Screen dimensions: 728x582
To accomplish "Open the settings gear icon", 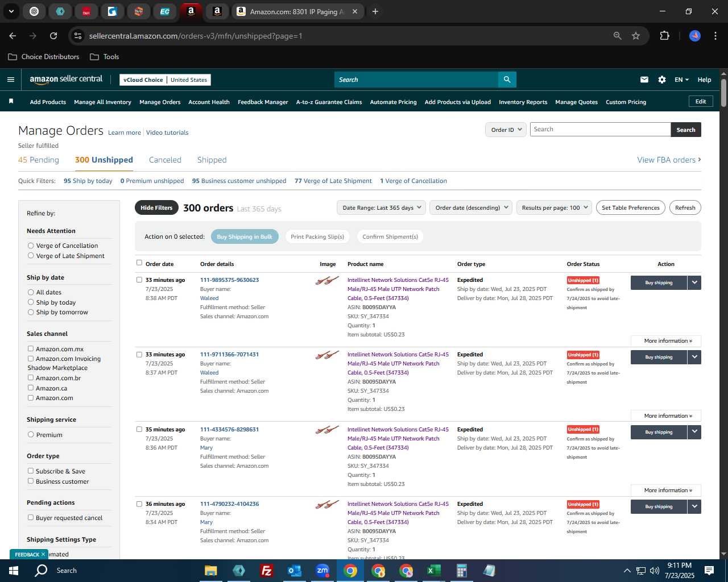I will [662, 80].
